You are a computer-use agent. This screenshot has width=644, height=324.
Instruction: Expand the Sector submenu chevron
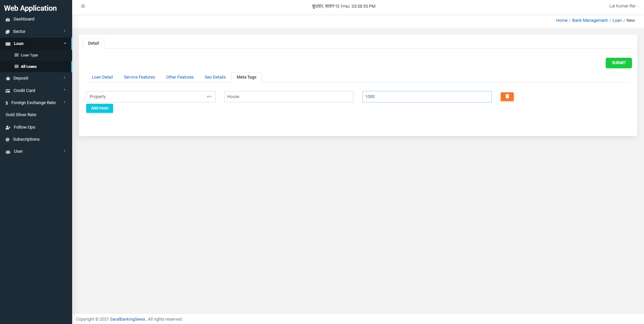(64, 31)
